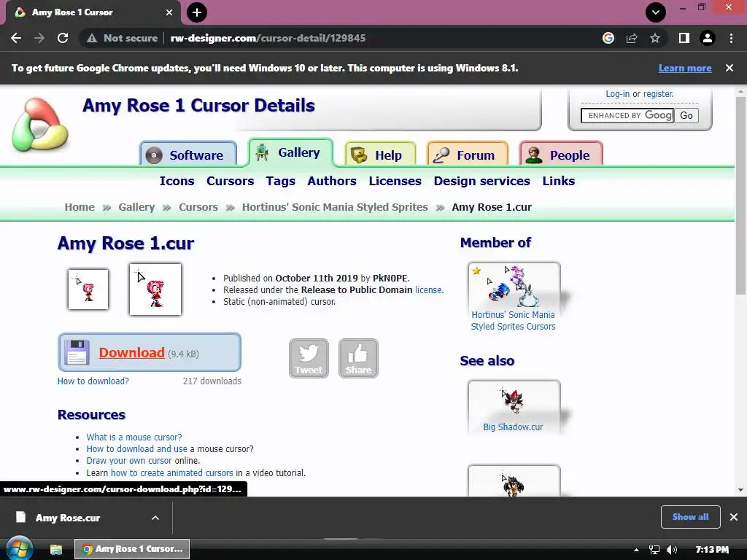Open Hortinus' Sonic Mania Styled Sprites breadcrumb
The width and height of the screenshot is (747, 560).
(x=334, y=207)
